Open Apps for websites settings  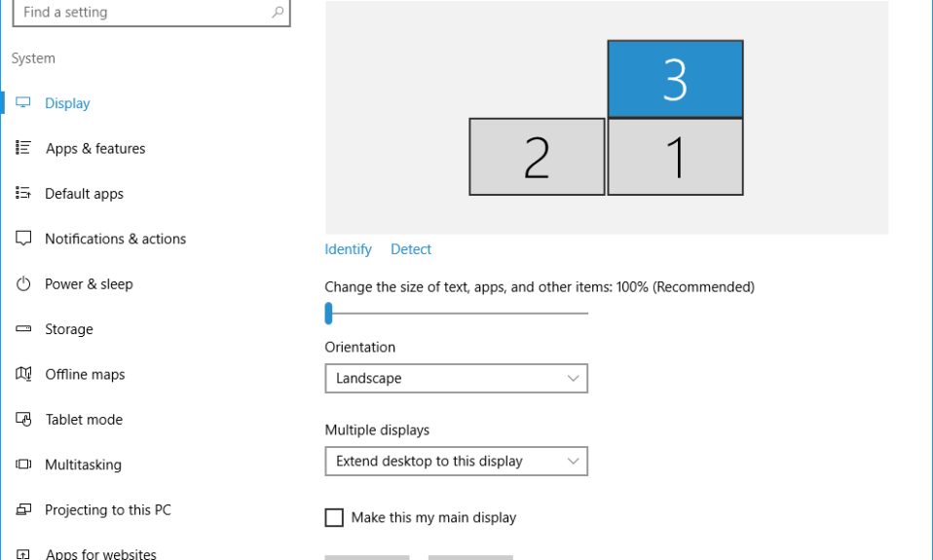[x=100, y=554]
